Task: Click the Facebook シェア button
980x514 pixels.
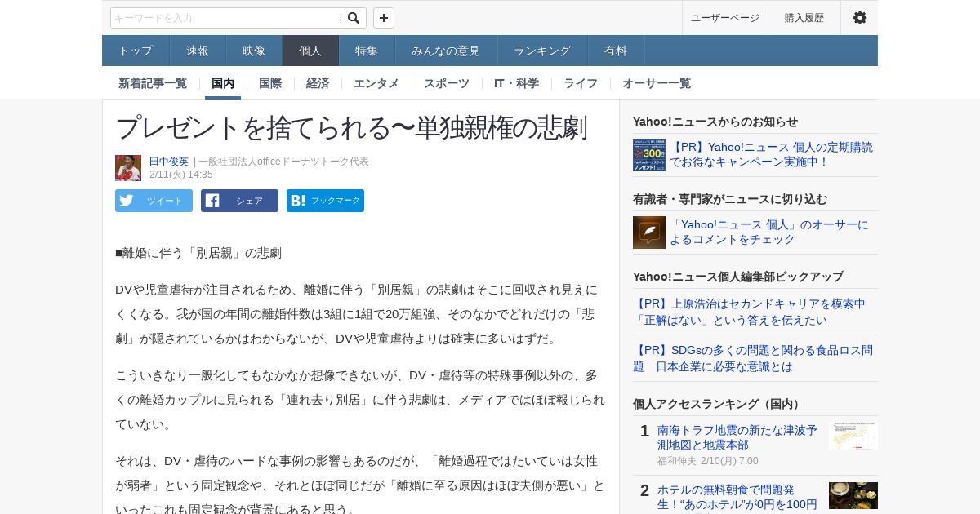Action: point(239,201)
